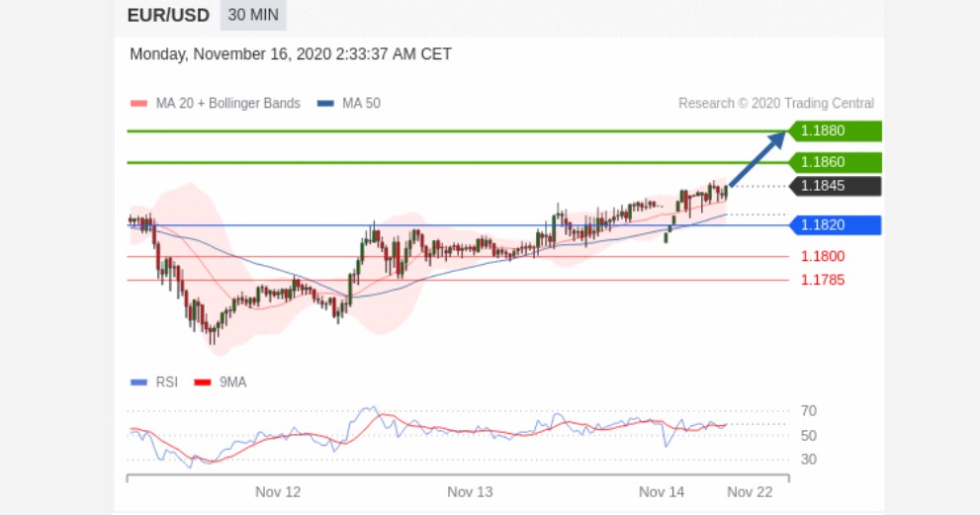Screen dimensions: 980x515
Task: Click Research © 2020 Trading Central credit
Action: (776, 103)
